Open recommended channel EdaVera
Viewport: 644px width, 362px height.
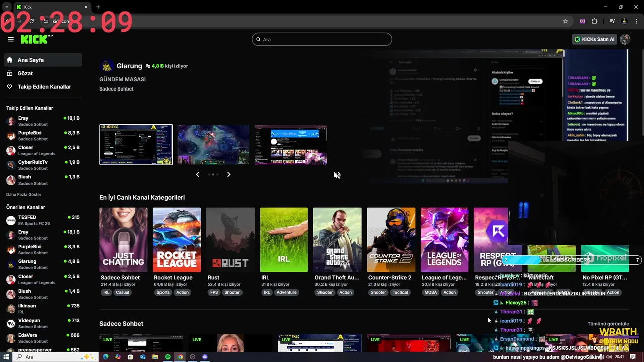pyautogui.click(x=43, y=338)
